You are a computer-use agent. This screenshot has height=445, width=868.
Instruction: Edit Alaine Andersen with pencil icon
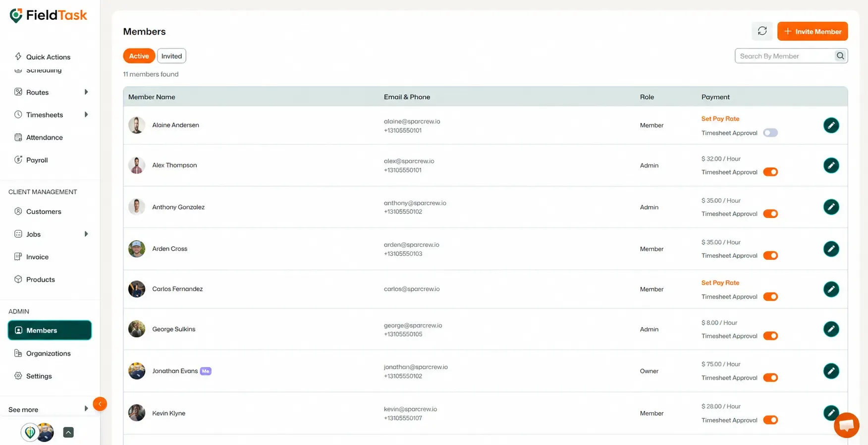point(831,125)
